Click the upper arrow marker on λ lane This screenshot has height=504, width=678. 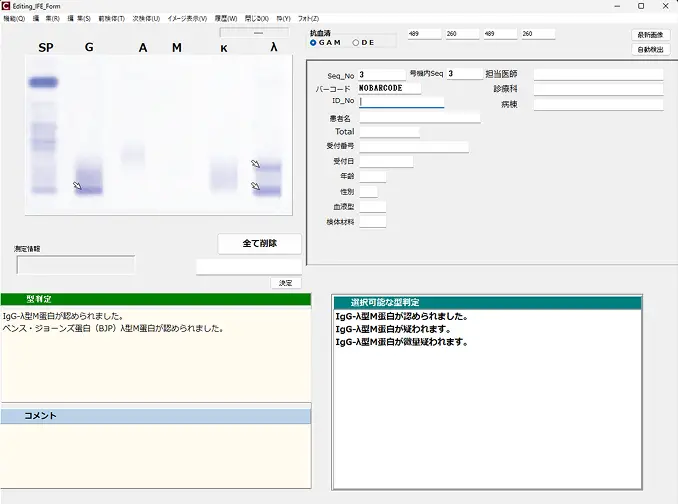pos(256,164)
